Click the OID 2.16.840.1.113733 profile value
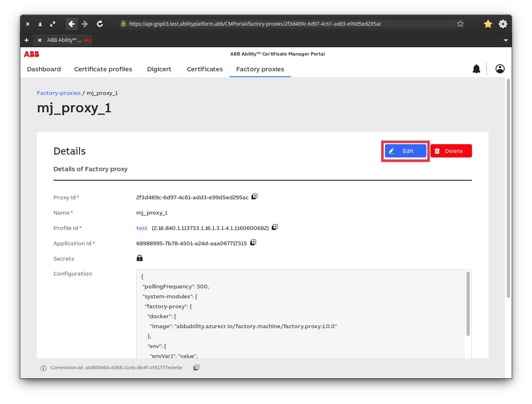532x404 pixels. pyautogui.click(x=210, y=228)
